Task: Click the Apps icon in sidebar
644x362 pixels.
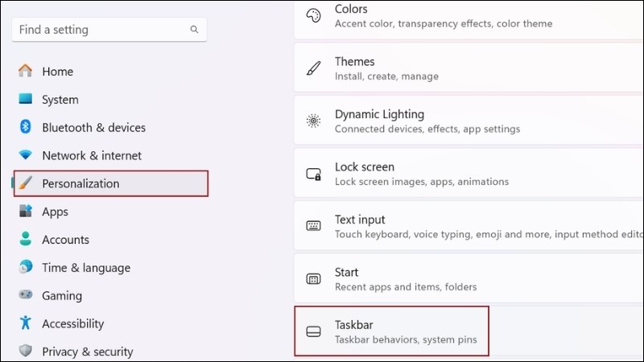Action: tap(26, 212)
